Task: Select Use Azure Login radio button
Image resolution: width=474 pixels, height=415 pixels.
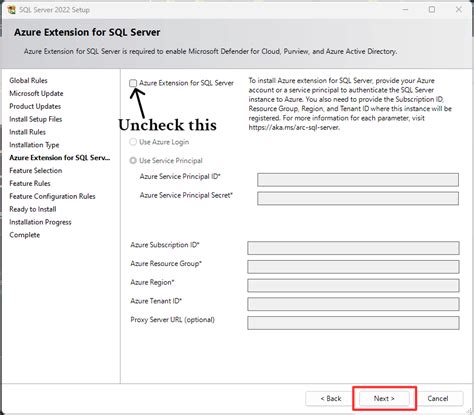Action: point(133,142)
